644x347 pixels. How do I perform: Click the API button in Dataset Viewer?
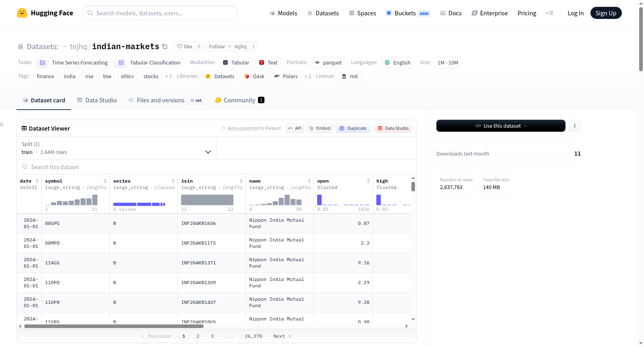pos(295,128)
